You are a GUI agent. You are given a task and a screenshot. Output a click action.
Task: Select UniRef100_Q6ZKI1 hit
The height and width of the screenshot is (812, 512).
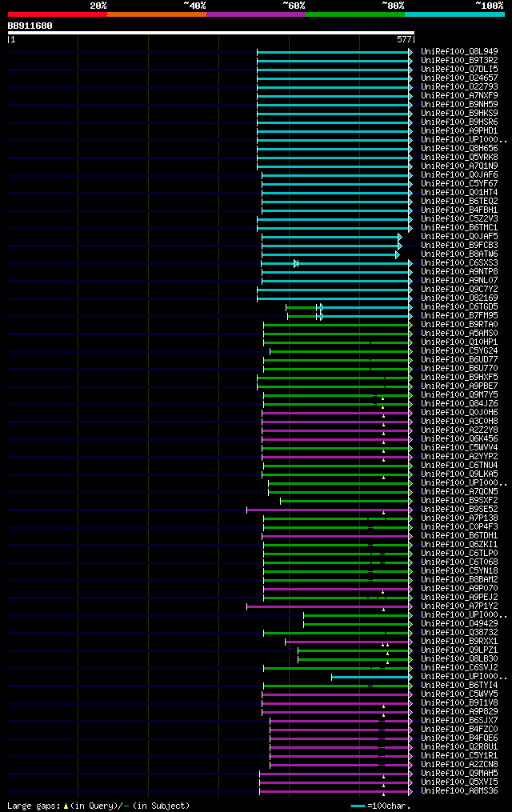click(x=459, y=545)
